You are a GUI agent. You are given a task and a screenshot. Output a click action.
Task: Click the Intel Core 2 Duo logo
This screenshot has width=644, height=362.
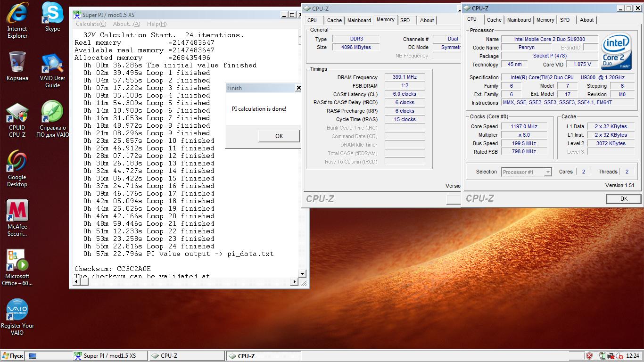pos(616,51)
